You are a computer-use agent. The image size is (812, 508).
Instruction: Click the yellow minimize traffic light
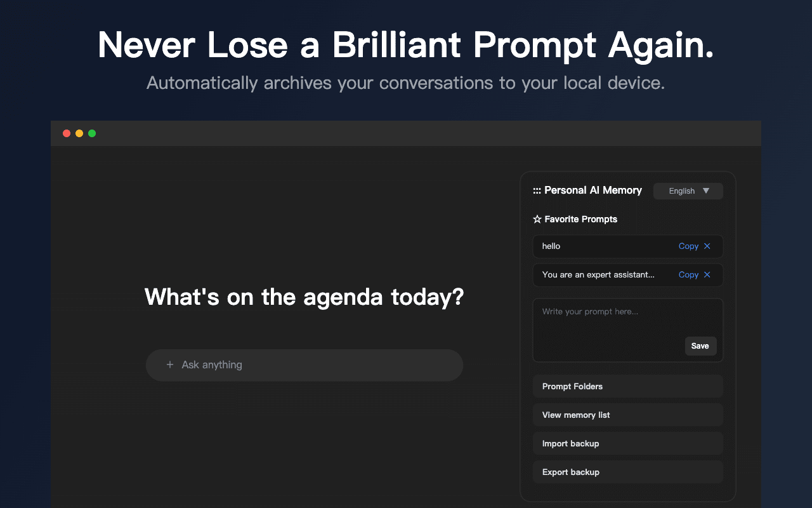(x=79, y=133)
